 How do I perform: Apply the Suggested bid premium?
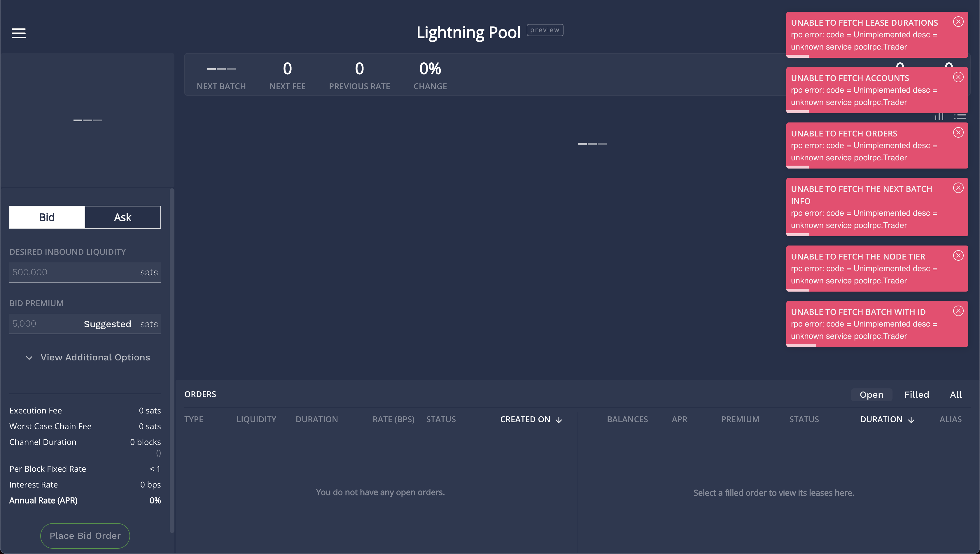click(107, 324)
